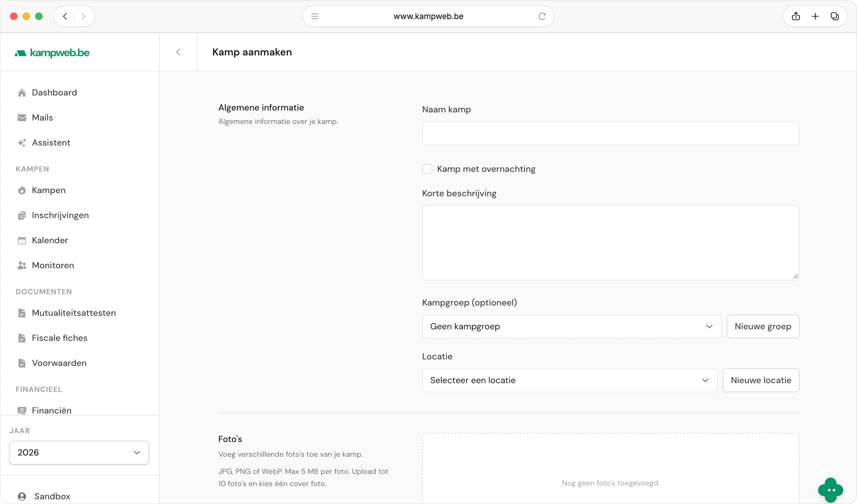The height and width of the screenshot is (504, 857).
Task: Open the Selecteer een locatie dropdown
Action: click(570, 380)
